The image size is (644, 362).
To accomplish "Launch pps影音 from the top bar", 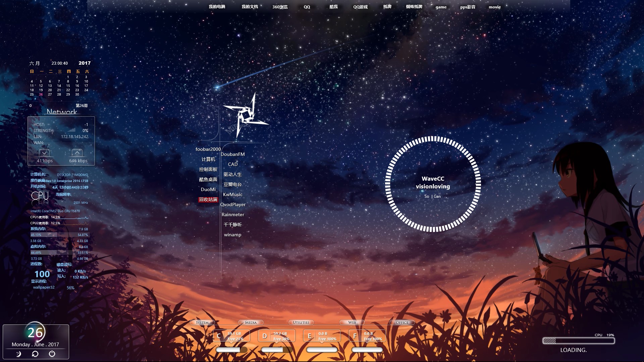I will coord(468,7).
